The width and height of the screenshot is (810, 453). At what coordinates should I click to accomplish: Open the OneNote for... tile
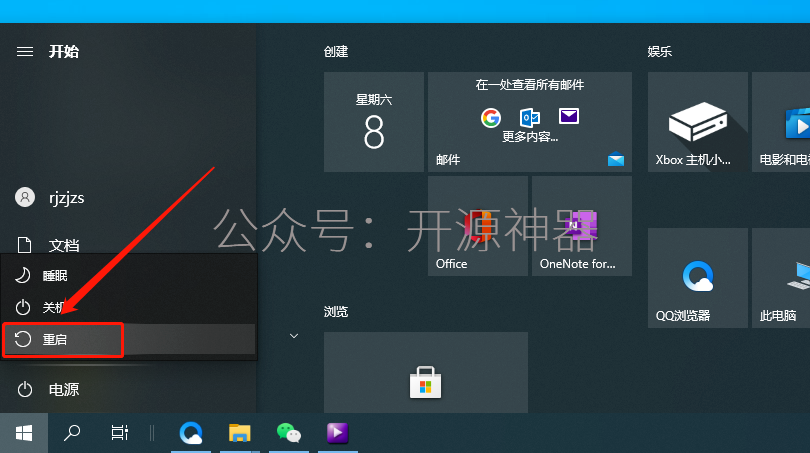[582, 226]
